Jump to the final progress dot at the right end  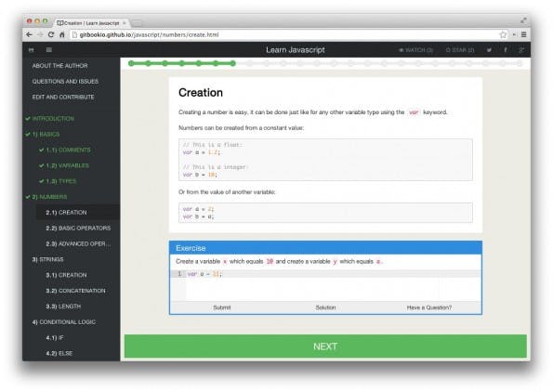point(520,63)
